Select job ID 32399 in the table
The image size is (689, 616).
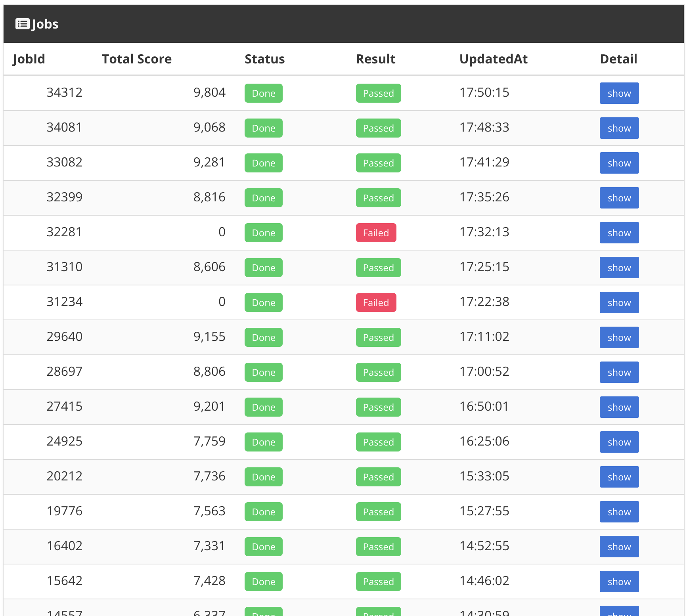65,197
